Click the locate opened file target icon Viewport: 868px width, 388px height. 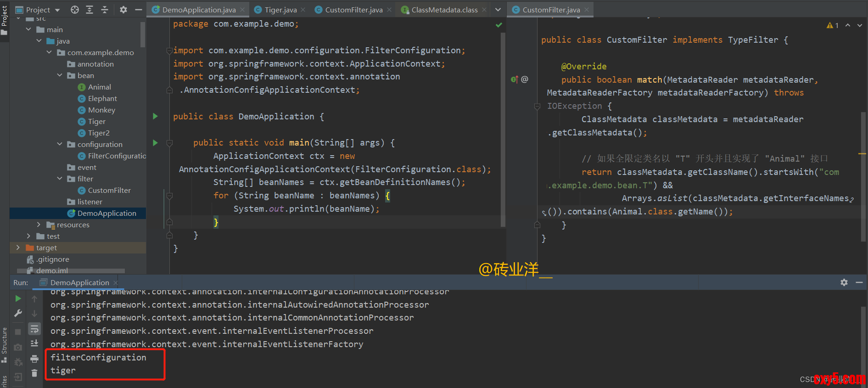(x=75, y=10)
